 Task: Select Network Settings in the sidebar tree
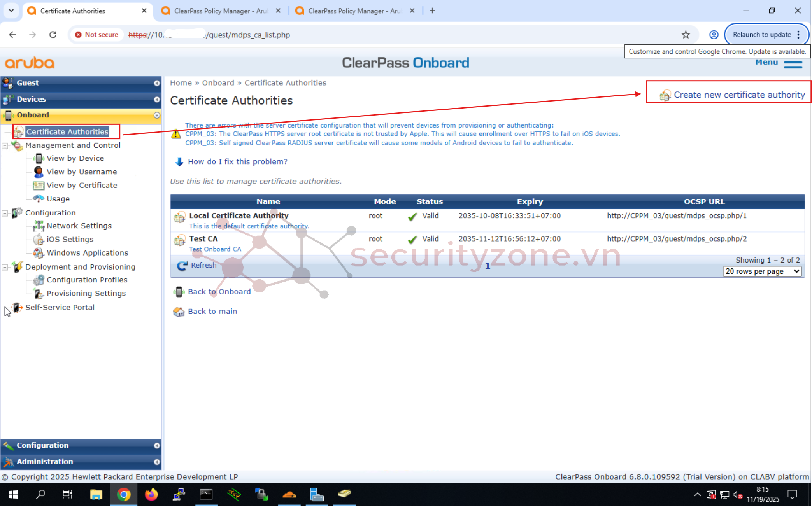pyautogui.click(x=79, y=226)
